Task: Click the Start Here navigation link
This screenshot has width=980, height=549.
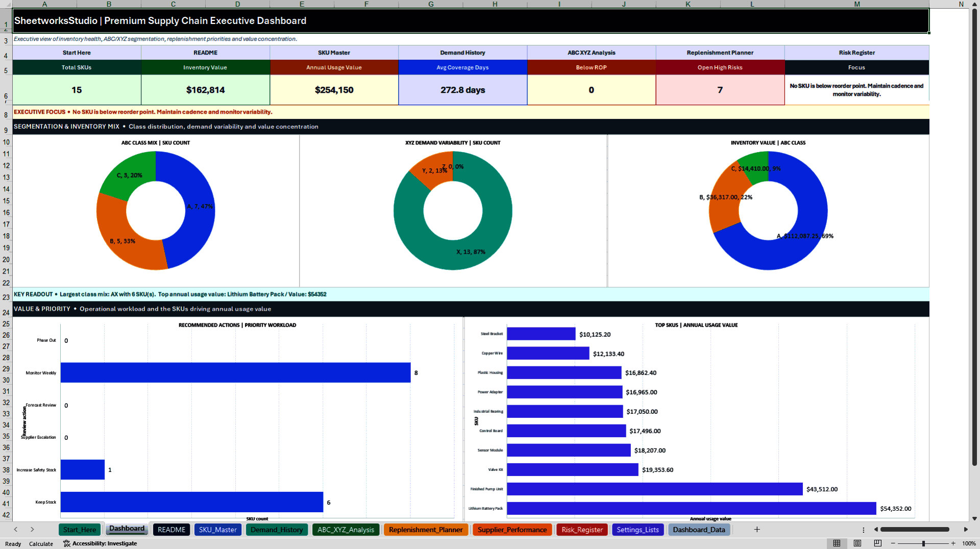Action: (x=77, y=53)
